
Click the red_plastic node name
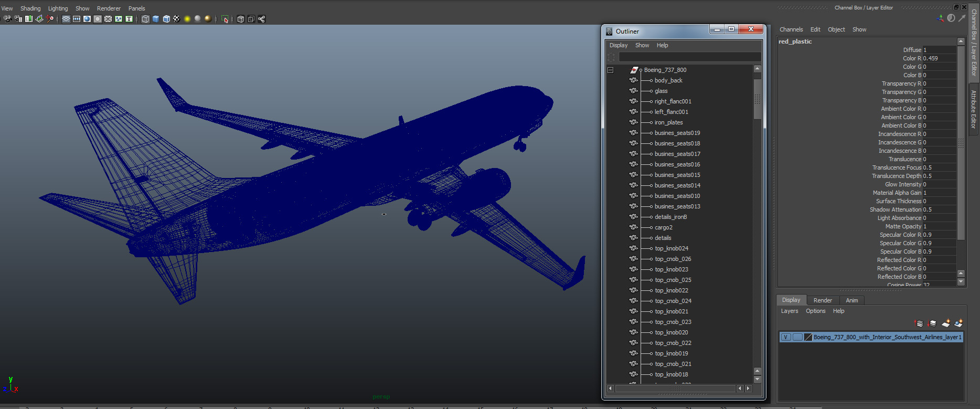pyautogui.click(x=795, y=41)
